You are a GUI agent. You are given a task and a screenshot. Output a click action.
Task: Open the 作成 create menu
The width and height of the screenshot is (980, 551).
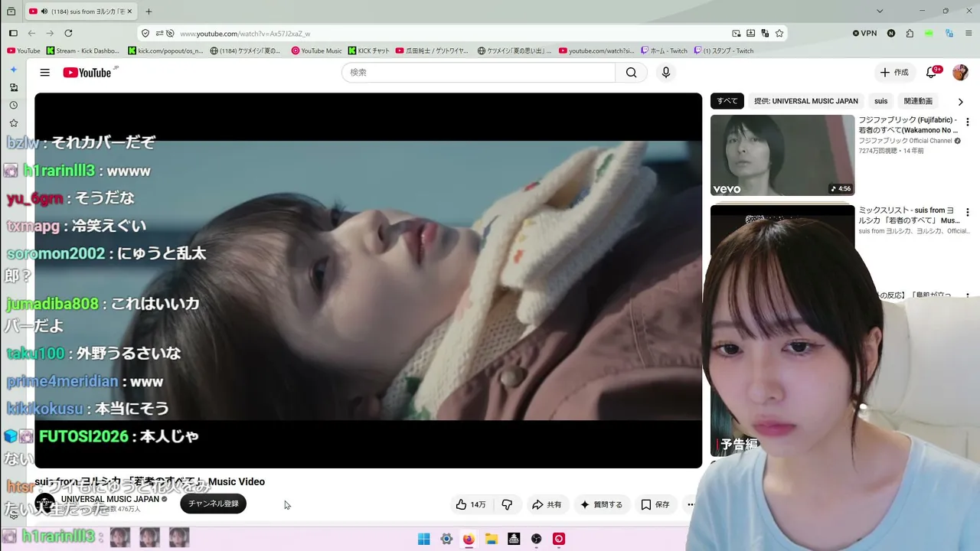tap(893, 73)
